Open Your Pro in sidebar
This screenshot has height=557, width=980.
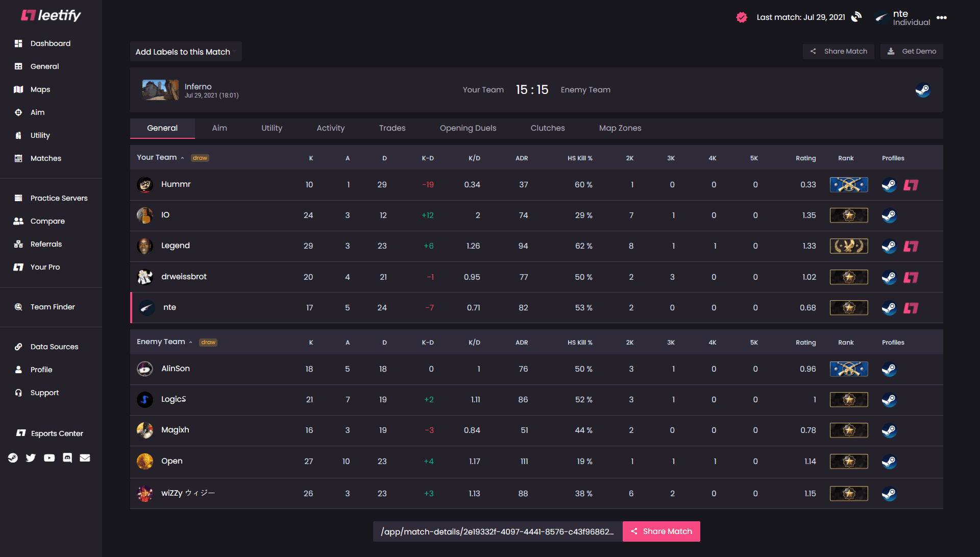pyautogui.click(x=45, y=267)
